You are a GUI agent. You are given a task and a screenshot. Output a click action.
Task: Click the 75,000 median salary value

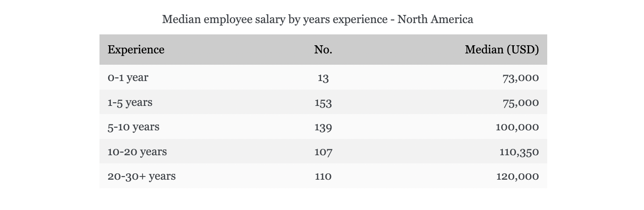(521, 103)
